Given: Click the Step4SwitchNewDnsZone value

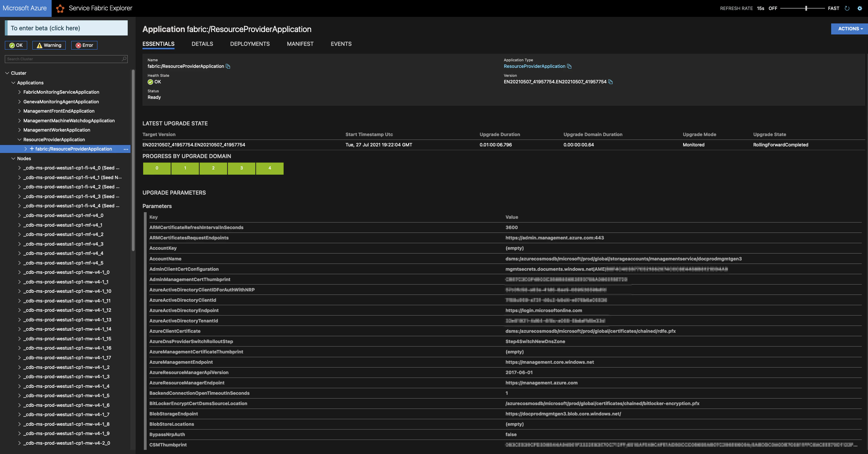Looking at the screenshot, I should coord(535,341).
